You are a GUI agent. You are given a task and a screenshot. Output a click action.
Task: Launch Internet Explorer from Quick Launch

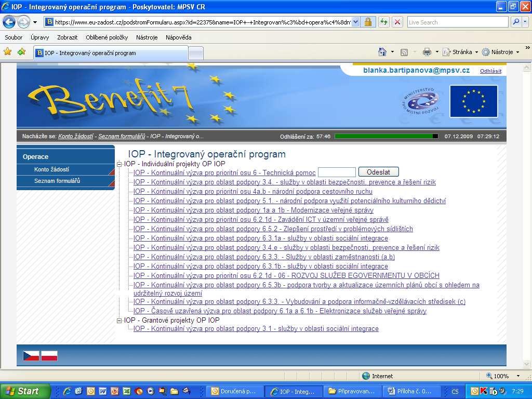tap(67, 391)
